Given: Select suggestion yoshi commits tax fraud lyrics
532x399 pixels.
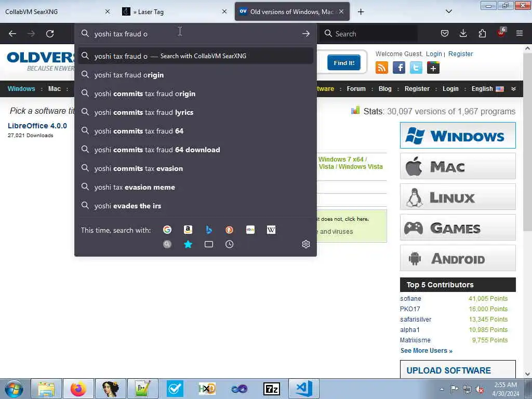Looking at the screenshot, I should pos(195,112).
